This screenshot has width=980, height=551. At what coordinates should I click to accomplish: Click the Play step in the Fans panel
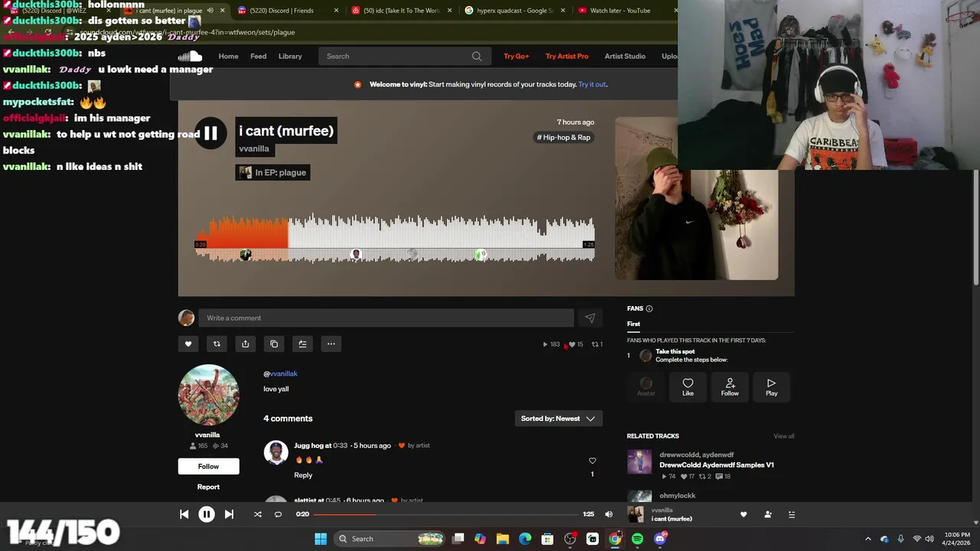pos(771,387)
